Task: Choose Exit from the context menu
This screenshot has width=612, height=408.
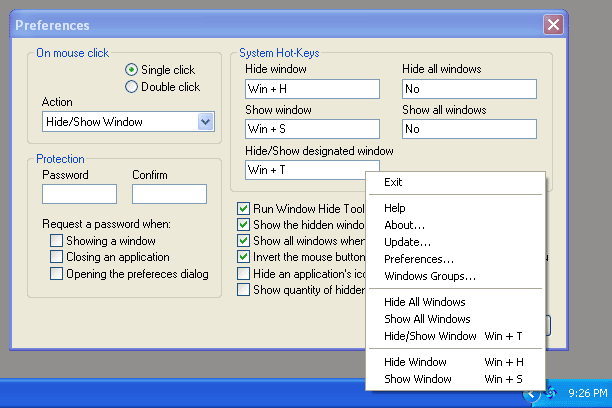Action: [x=393, y=182]
